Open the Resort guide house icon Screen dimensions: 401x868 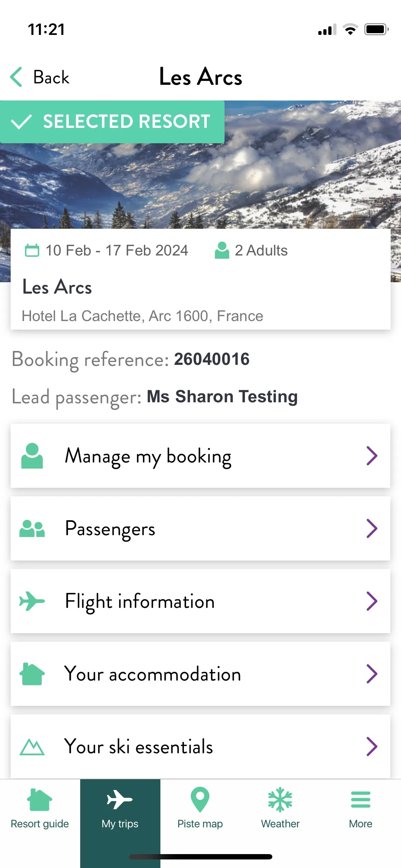click(x=40, y=800)
